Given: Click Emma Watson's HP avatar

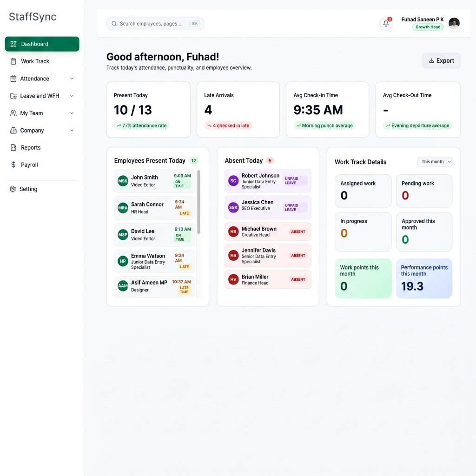Looking at the screenshot, I should click(x=123, y=261).
